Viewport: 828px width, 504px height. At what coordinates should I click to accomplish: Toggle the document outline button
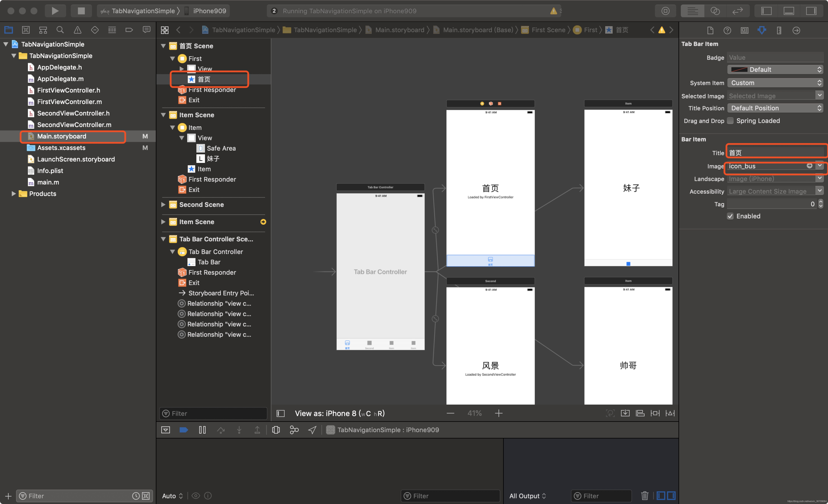pos(281,413)
